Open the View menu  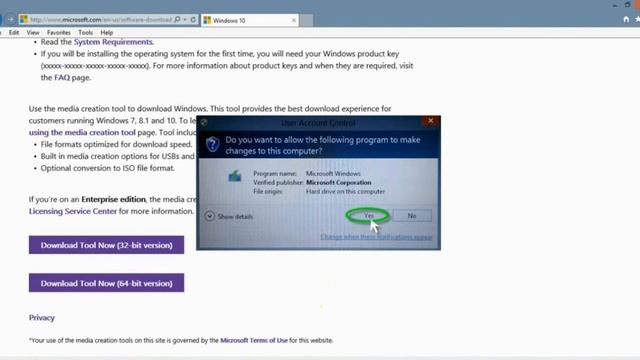point(33,32)
